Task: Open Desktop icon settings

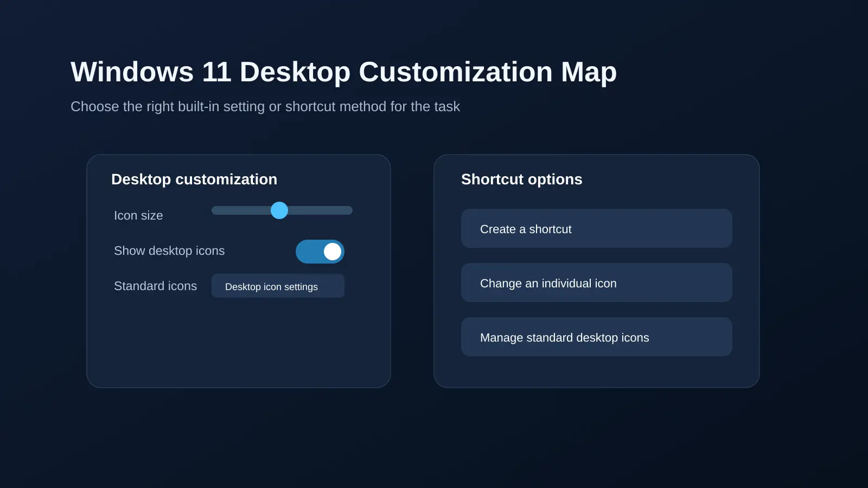Action: [278, 286]
